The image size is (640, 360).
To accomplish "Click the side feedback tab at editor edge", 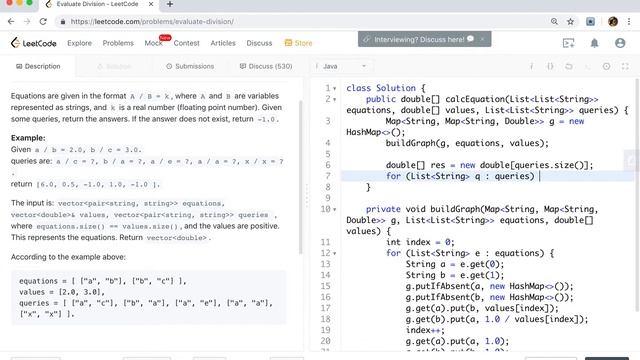I will point(632,161).
